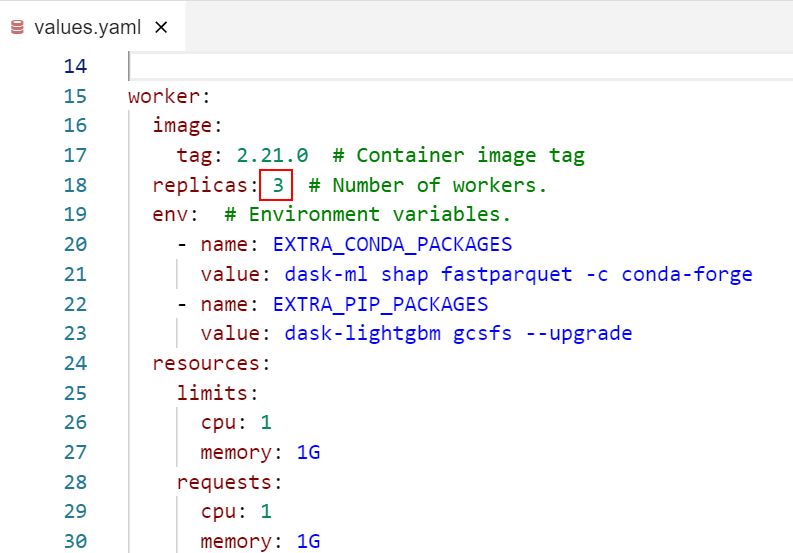Click the cpu value 1 on line 29
The height and width of the screenshot is (553, 793).
[266, 512]
